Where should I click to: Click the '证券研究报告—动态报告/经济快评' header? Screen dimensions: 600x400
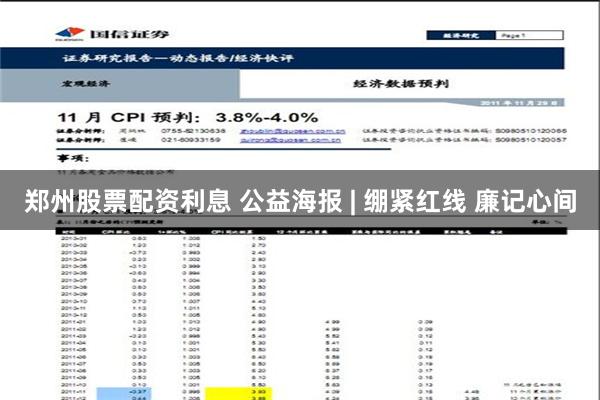click(178, 58)
